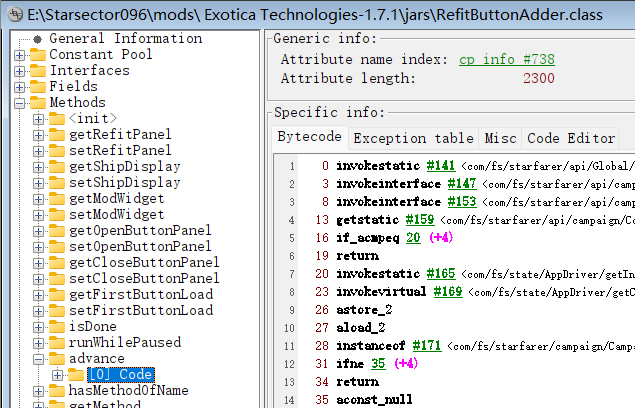The image size is (635, 408).
Task: Open the Code Editor tab
Action: click(x=571, y=138)
